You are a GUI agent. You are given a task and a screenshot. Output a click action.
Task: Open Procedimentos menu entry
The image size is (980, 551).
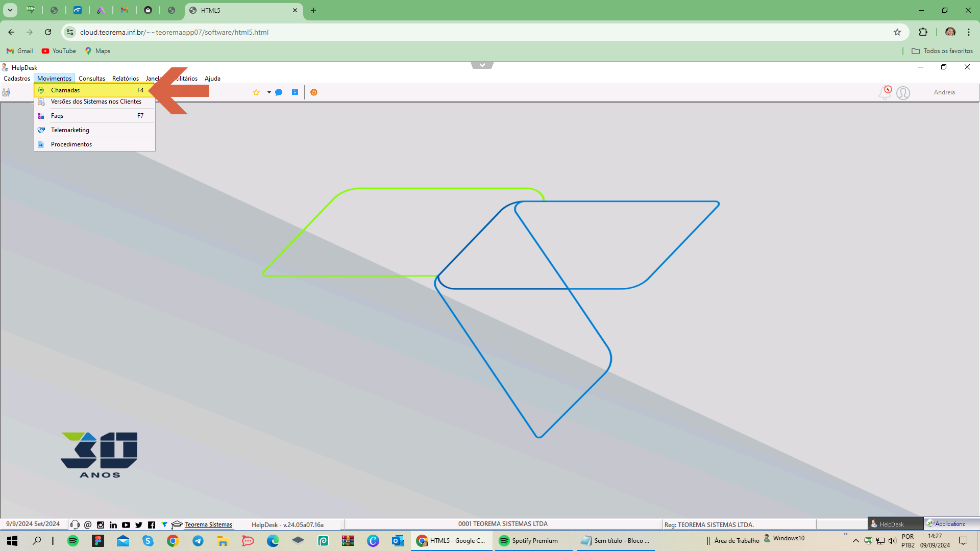pyautogui.click(x=94, y=144)
